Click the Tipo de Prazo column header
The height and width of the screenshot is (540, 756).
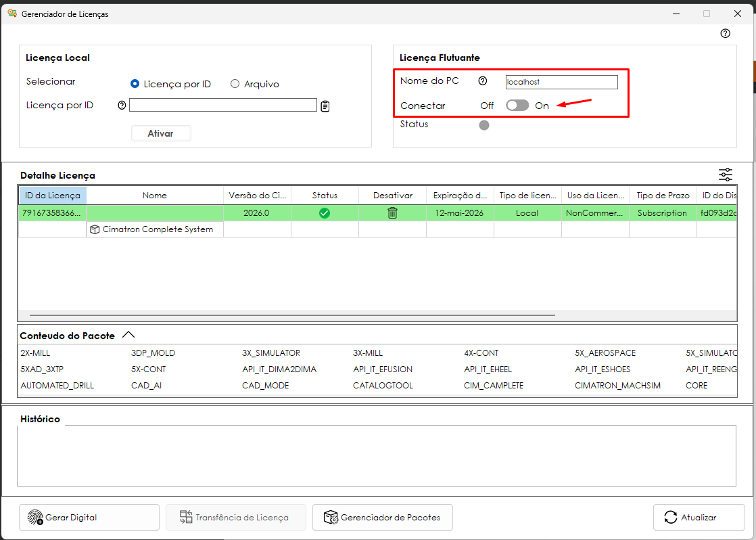(x=663, y=196)
